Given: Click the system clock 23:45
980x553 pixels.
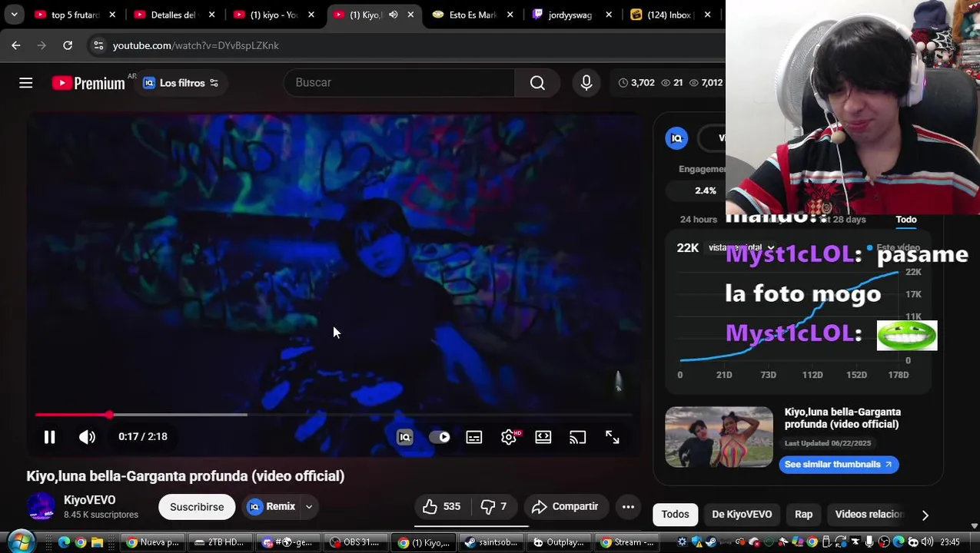Looking at the screenshot, I should [950, 542].
